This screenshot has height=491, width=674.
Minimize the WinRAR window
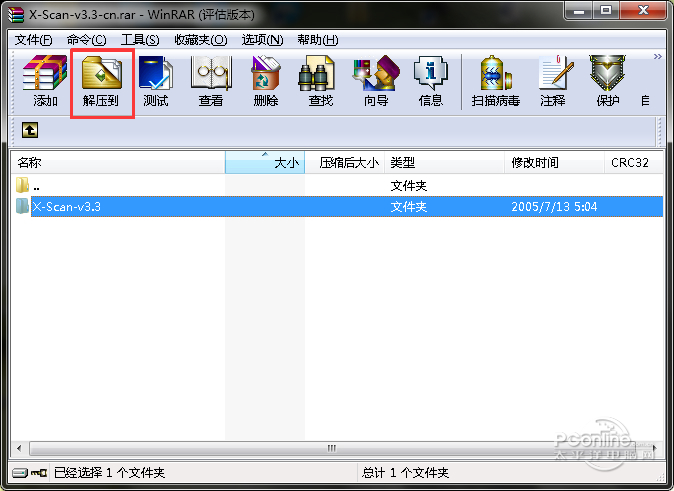tap(579, 10)
